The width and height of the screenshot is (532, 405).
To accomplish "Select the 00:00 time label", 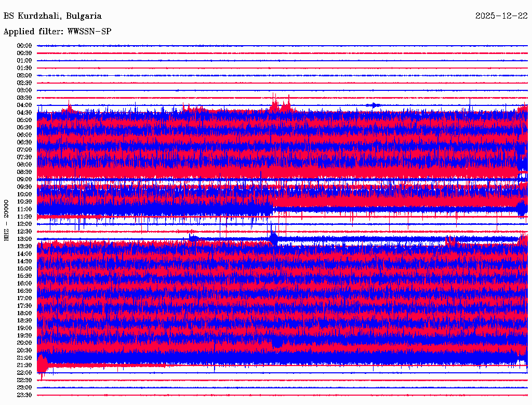I will tap(24, 46).
